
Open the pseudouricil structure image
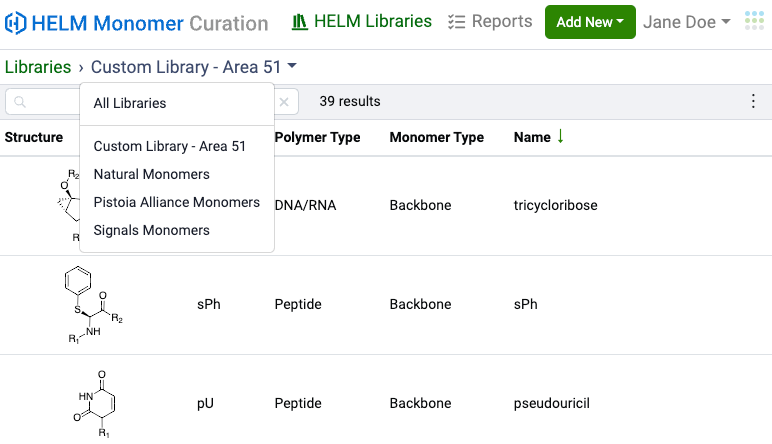coord(93,402)
